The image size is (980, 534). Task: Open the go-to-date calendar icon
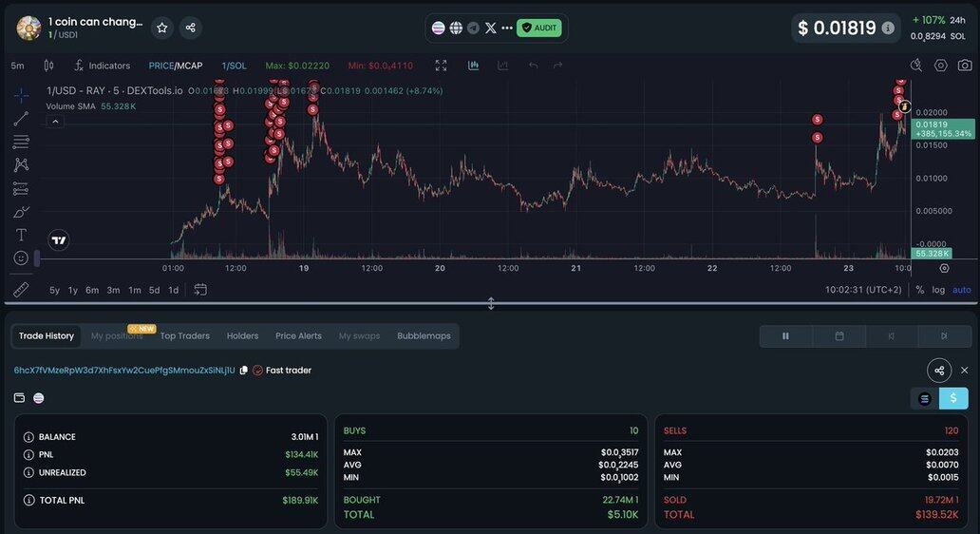(200, 290)
